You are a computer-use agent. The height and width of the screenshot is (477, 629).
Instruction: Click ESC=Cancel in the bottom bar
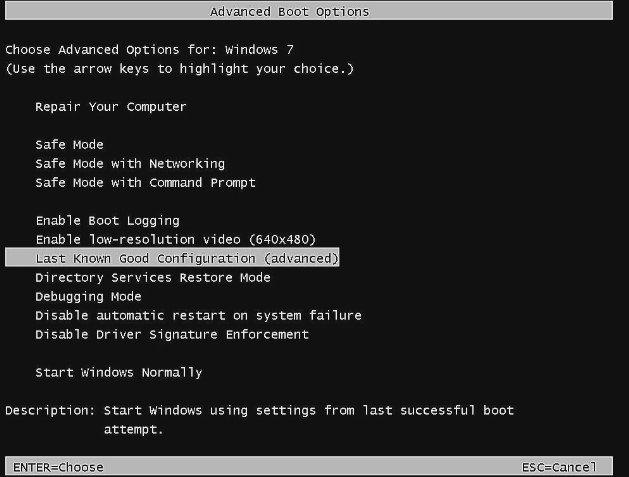click(x=558, y=467)
